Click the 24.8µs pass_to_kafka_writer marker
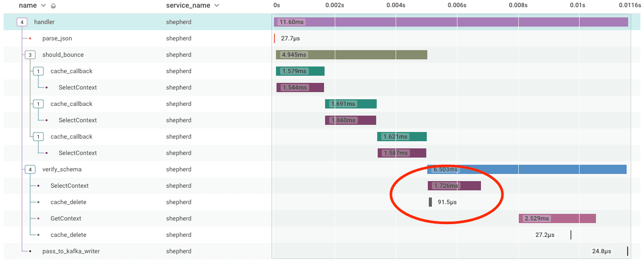Screen dimensions: 644x264 pos(627,251)
